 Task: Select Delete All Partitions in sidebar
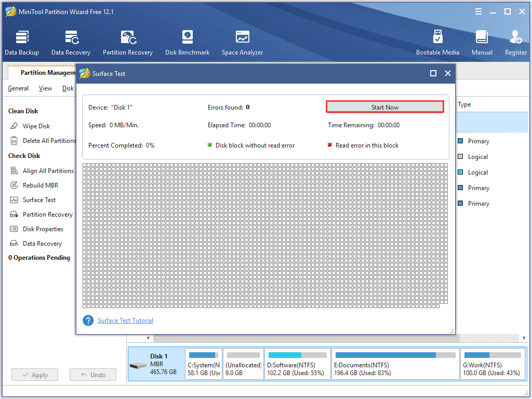(x=49, y=140)
